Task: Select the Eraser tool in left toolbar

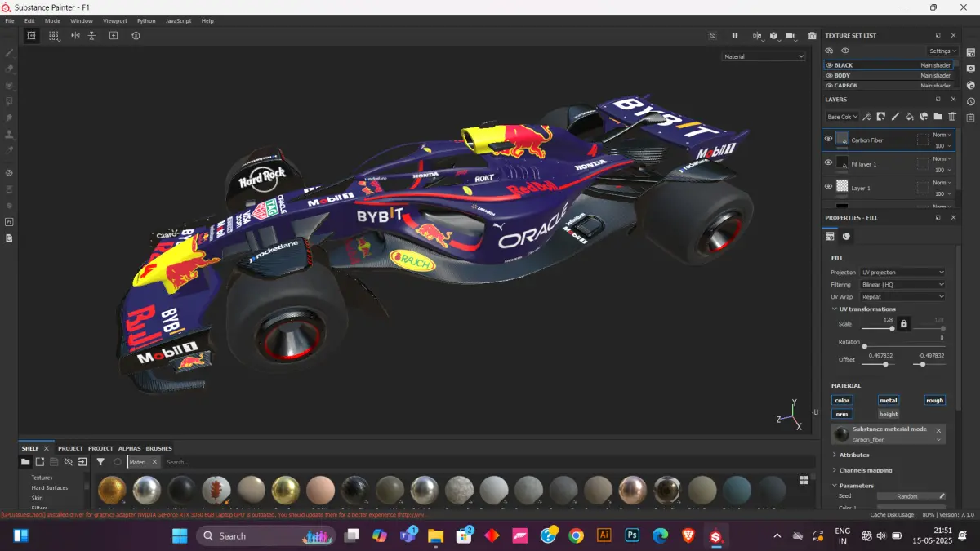Action: (x=9, y=69)
